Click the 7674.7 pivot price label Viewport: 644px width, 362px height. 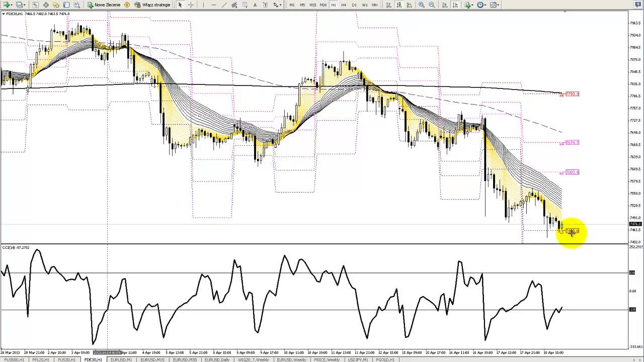572,143
